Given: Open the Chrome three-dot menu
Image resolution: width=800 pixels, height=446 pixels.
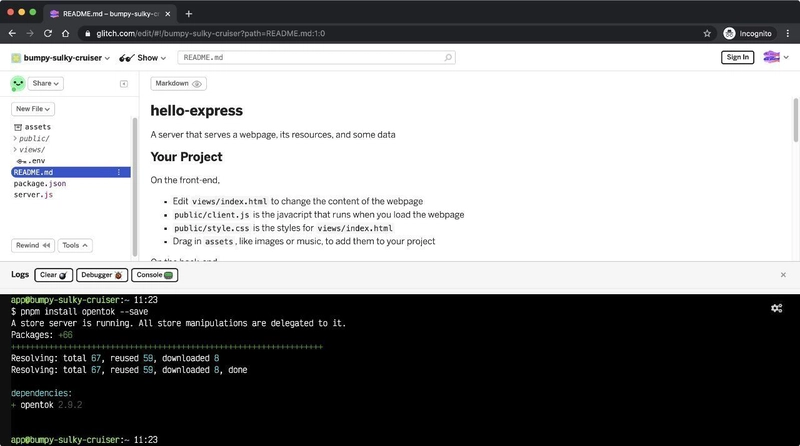Looking at the screenshot, I should pos(788,33).
